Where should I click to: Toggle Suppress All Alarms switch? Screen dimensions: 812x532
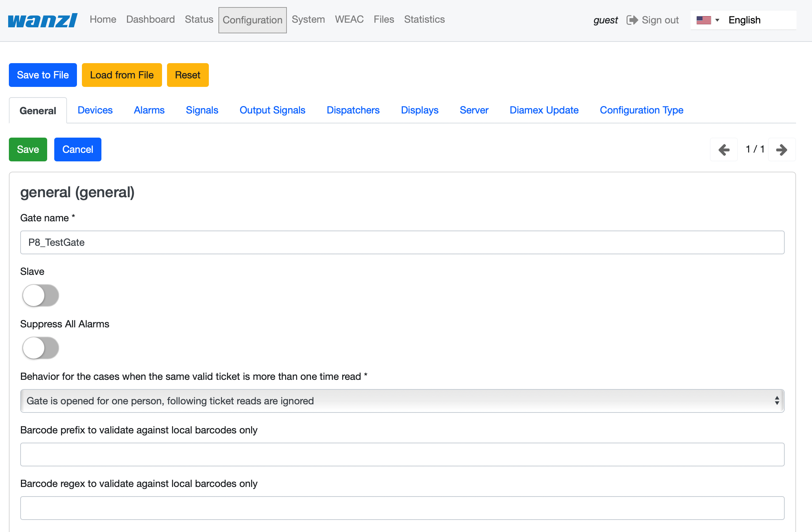point(40,348)
